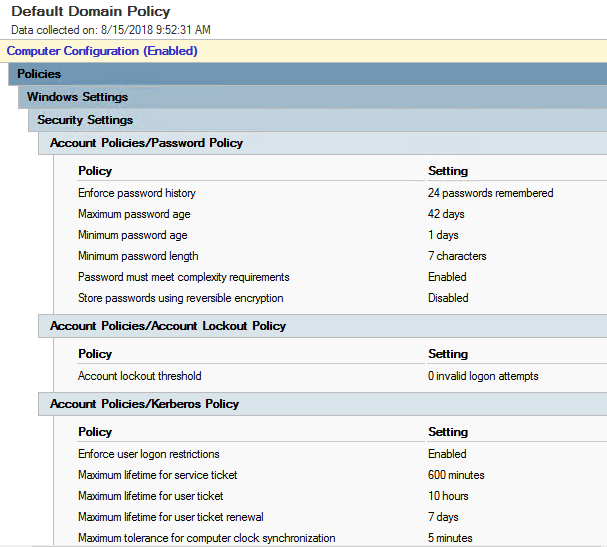Click Password must meet complexity requirements
Viewport: 607px width, 547px height.
coord(183,277)
